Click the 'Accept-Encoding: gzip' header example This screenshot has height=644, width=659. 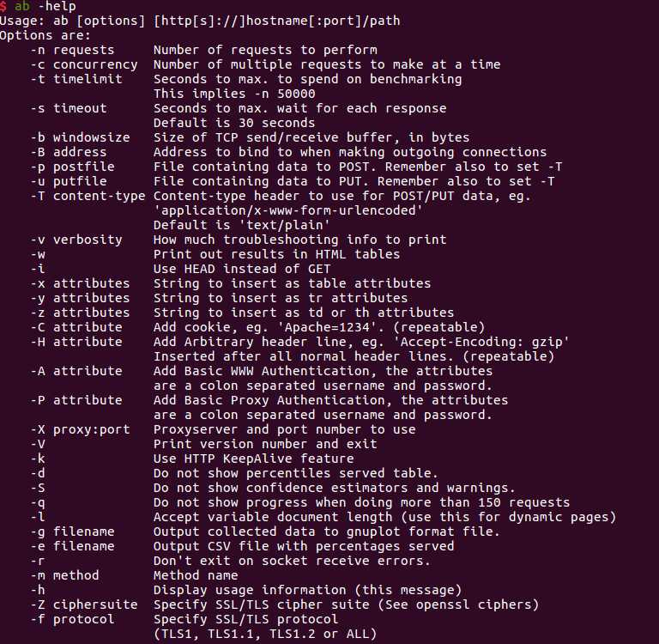(481, 342)
